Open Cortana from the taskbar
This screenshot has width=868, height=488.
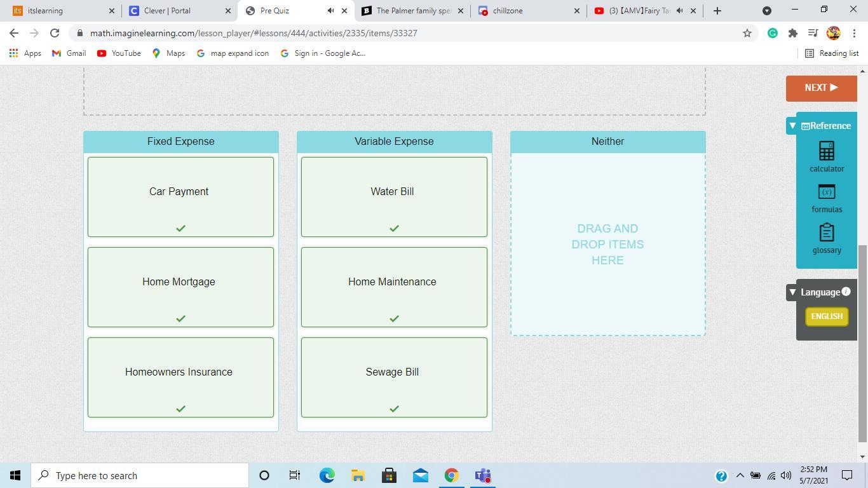pos(264,475)
